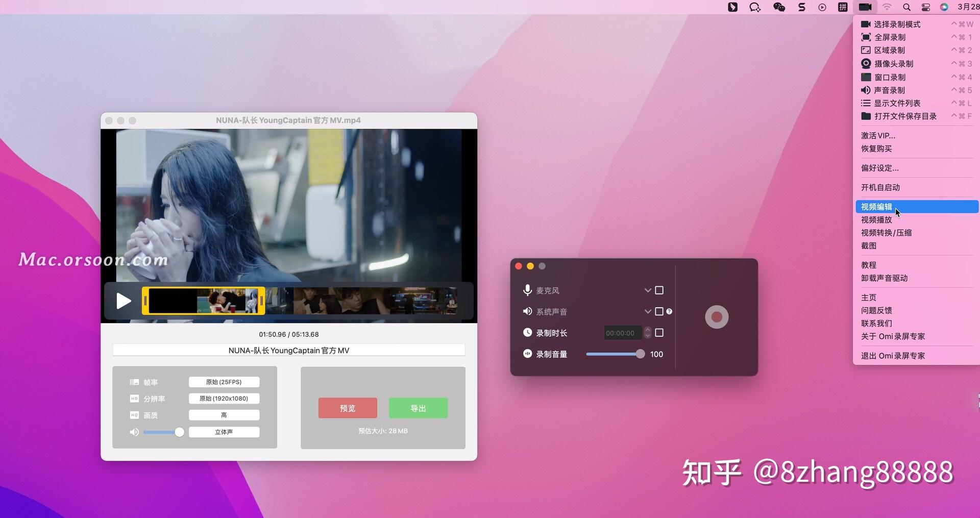
Task: Click the folder icon beside 打开文件保存目录
Action: [x=866, y=116]
